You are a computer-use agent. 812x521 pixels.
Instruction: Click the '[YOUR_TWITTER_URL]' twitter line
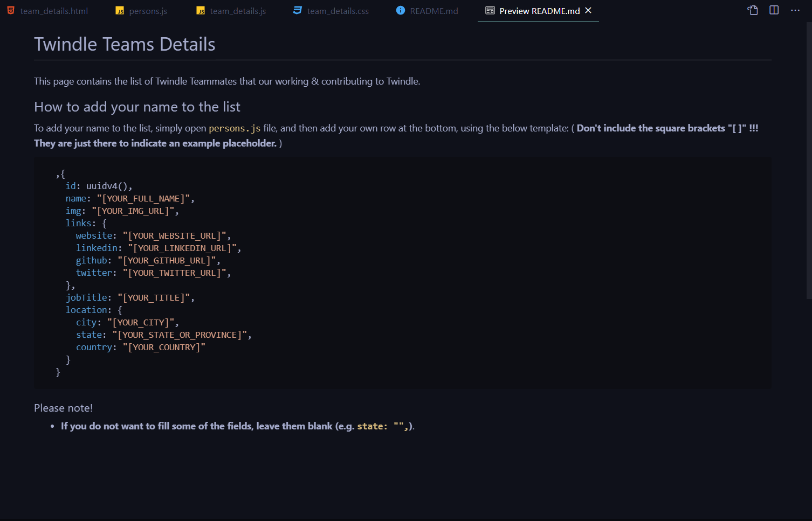153,273
